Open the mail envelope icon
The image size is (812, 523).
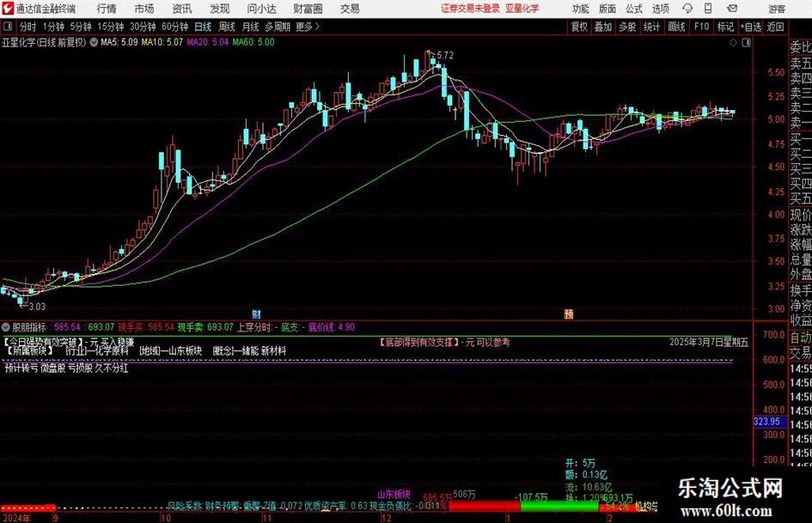[x=732, y=9]
